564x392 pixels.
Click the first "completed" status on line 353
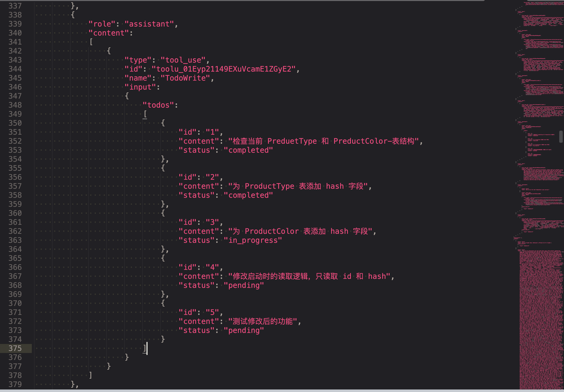pyautogui.click(x=248, y=150)
